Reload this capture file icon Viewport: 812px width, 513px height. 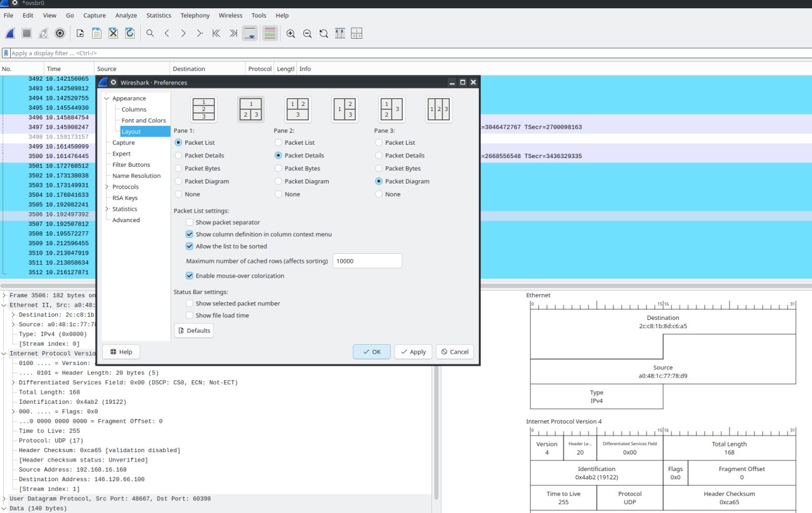click(x=130, y=33)
